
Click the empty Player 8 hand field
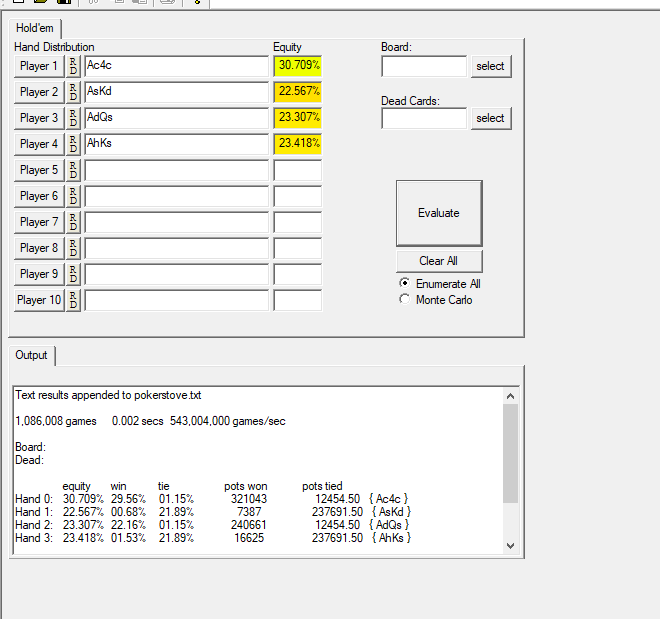point(176,248)
